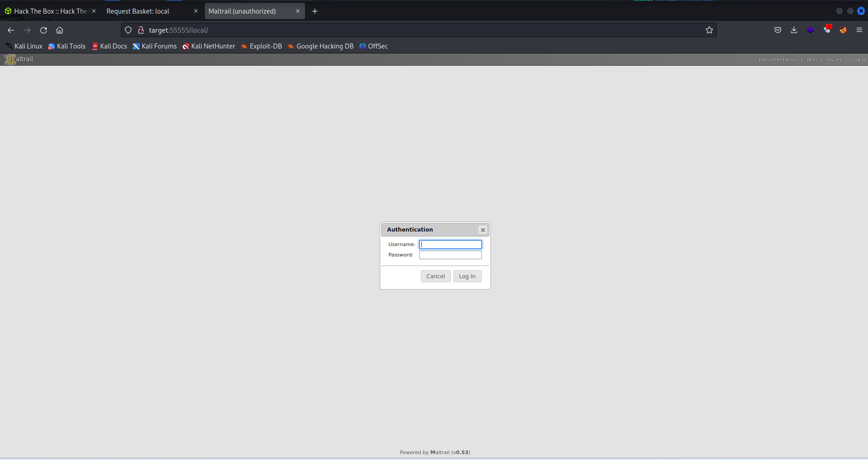Open the OffSec bookmark icon
The image size is (868, 460).
click(363, 46)
